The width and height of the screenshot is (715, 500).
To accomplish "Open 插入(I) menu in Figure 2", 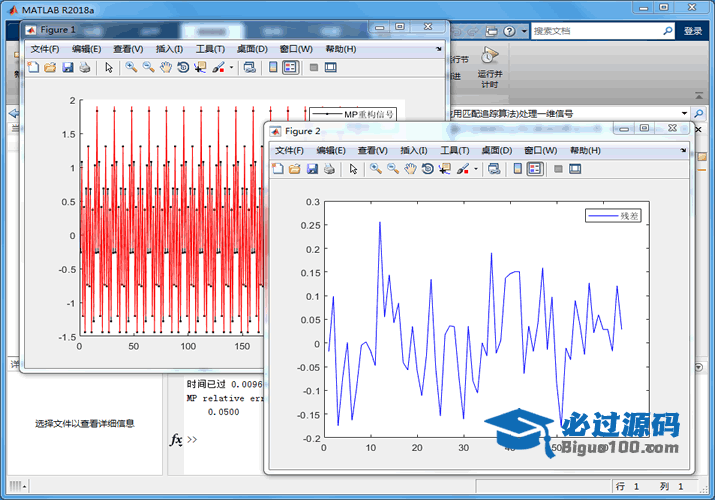I will coord(414,150).
